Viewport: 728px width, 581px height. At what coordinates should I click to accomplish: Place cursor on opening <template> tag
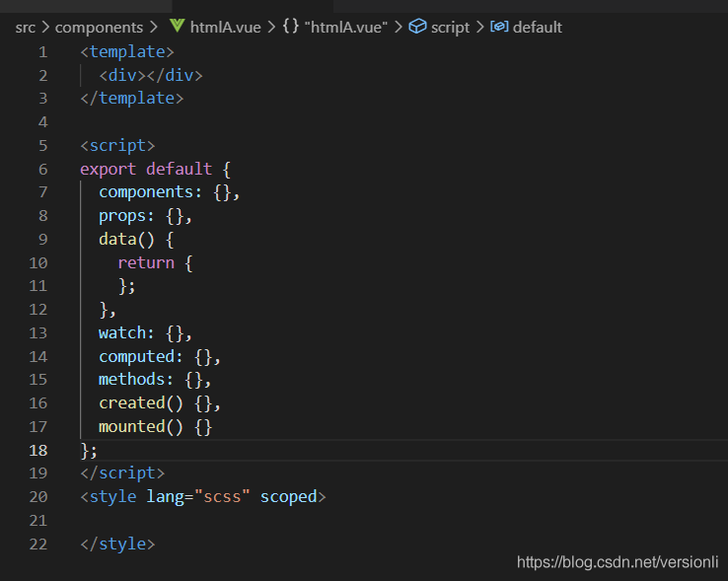tap(127, 52)
